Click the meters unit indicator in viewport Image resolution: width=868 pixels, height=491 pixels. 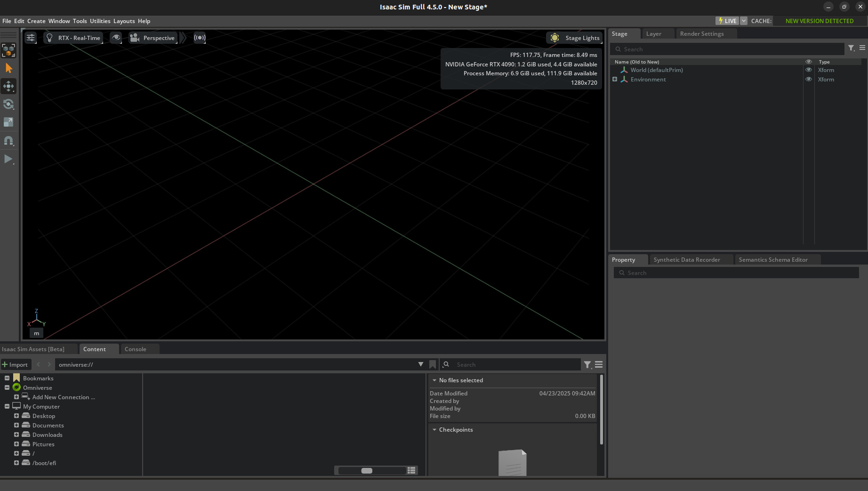(x=36, y=333)
